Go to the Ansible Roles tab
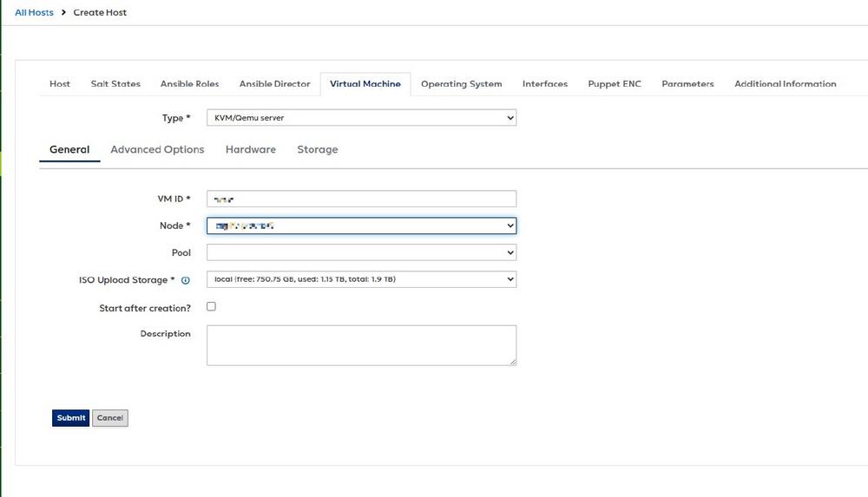The height and width of the screenshot is (497, 868). pos(189,83)
